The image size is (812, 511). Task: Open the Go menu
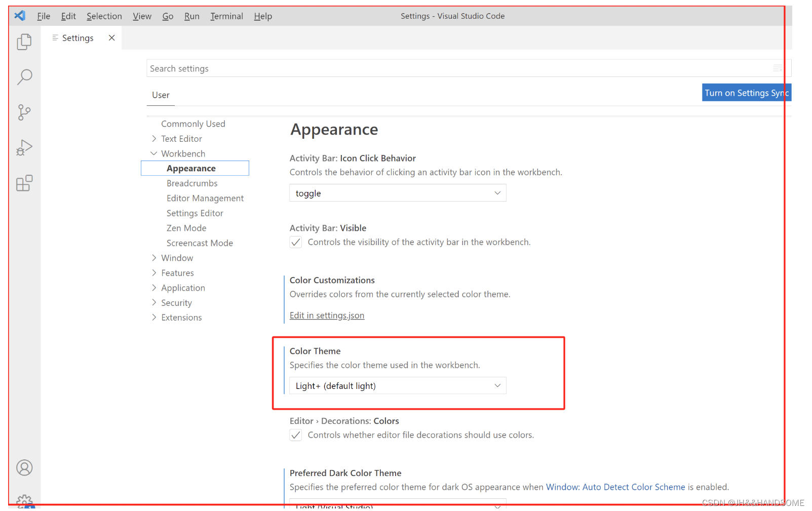pyautogui.click(x=168, y=16)
